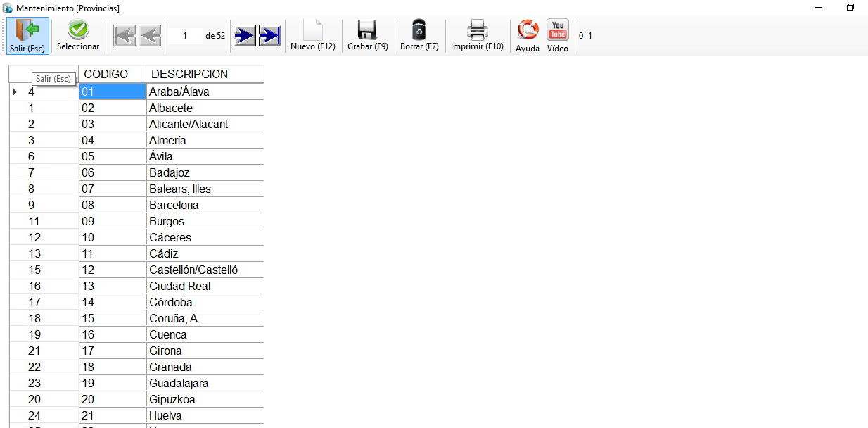Open the YouTube Vídeo icon
This screenshot has width=868, height=428.
click(x=558, y=35)
